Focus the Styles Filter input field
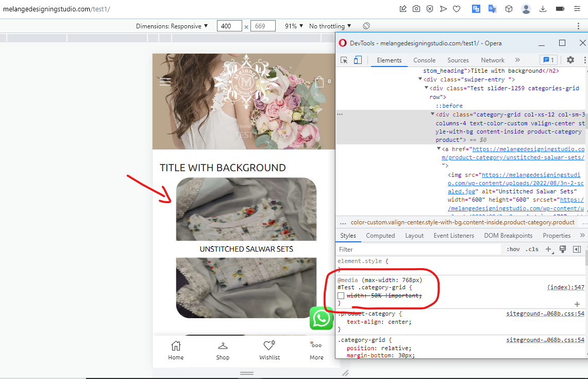Screen dimensions: 588x379 pyautogui.click(x=418, y=249)
